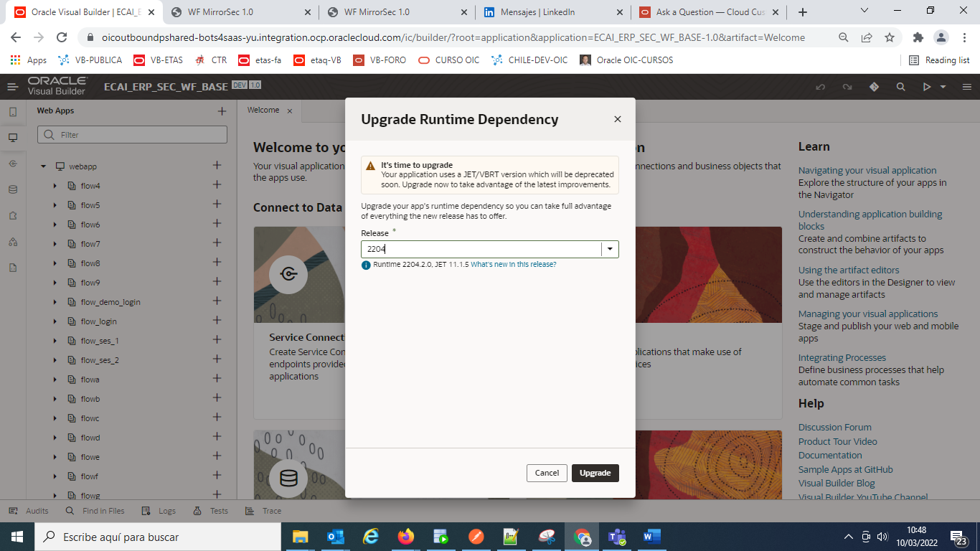The width and height of the screenshot is (980, 551).
Task: Click plus icon next to webapp
Action: coord(217,166)
